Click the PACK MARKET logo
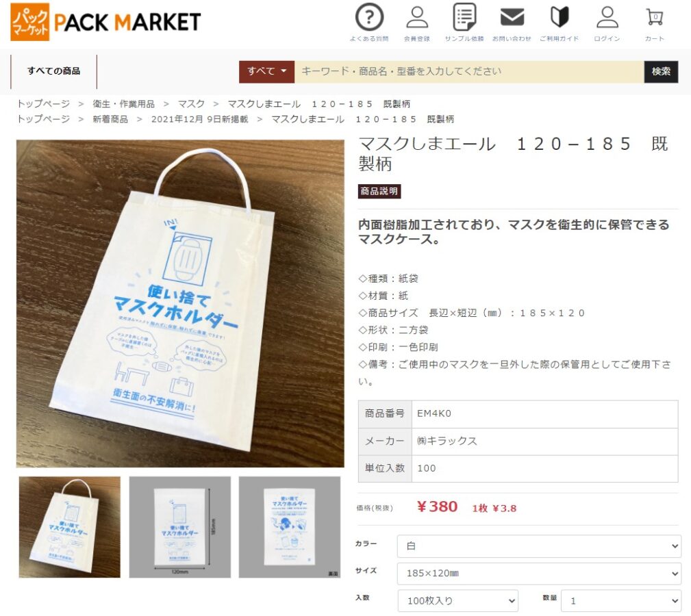Viewport: 691px width, 616px height. 105,22
